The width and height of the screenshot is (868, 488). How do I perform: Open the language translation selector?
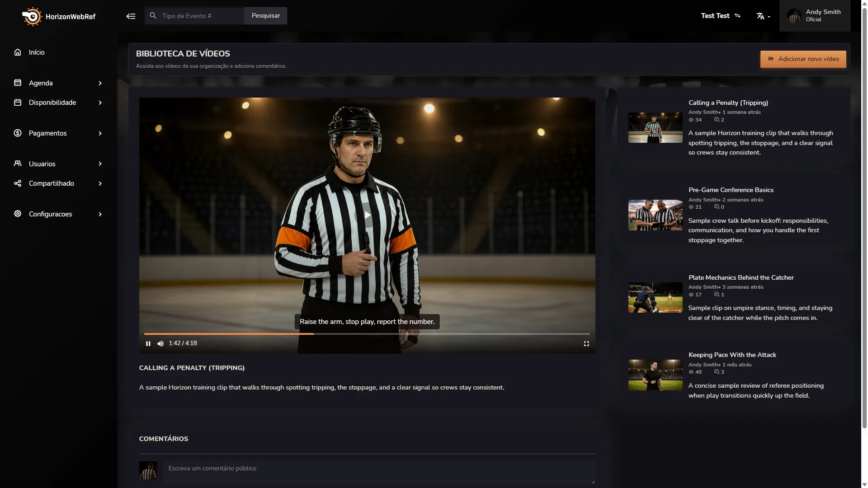click(x=763, y=16)
